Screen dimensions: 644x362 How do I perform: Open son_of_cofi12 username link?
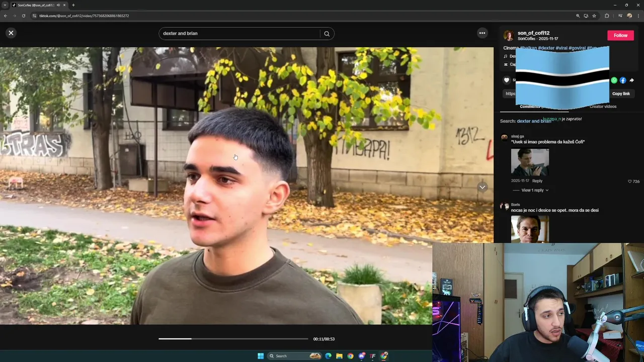533,33
